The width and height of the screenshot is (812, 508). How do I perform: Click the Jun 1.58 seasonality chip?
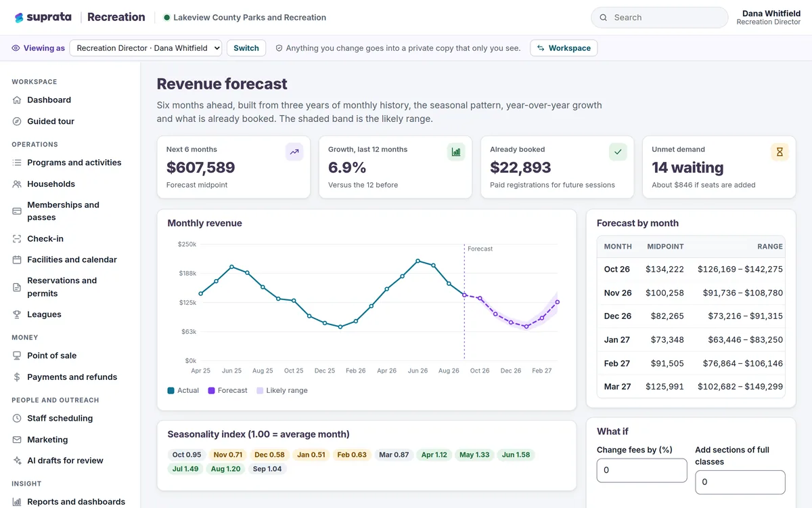click(x=516, y=455)
